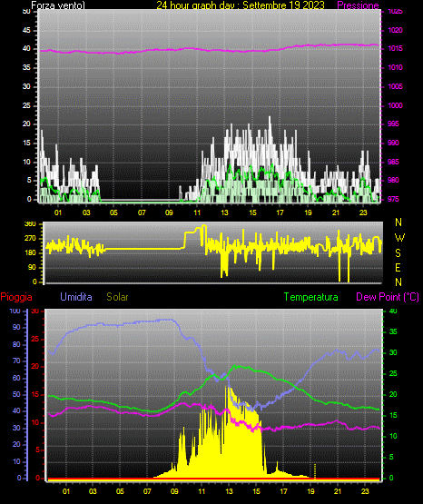
Task: Click the Dew Point (°C) legend label
Action: [x=388, y=297]
